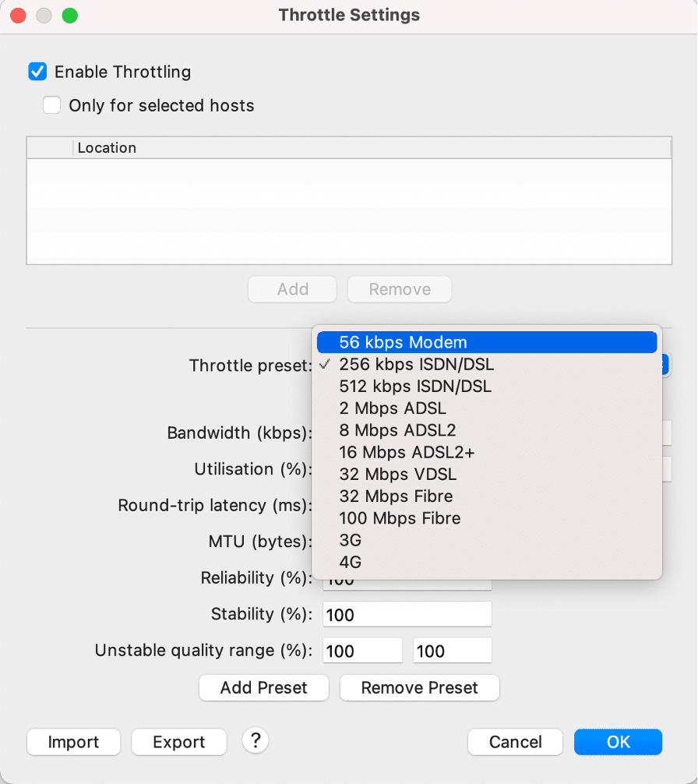Screen dimensions: 698x784
Task: Click inside the Stability input field
Action: tap(407, 614)
